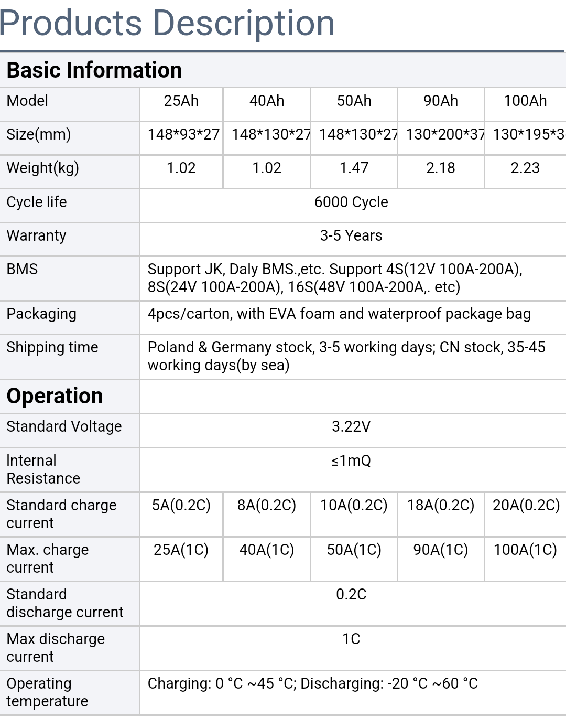The image size is (566, 728).
Task: Select the 0.2C standard discharge value
Action: coord(351,594)
